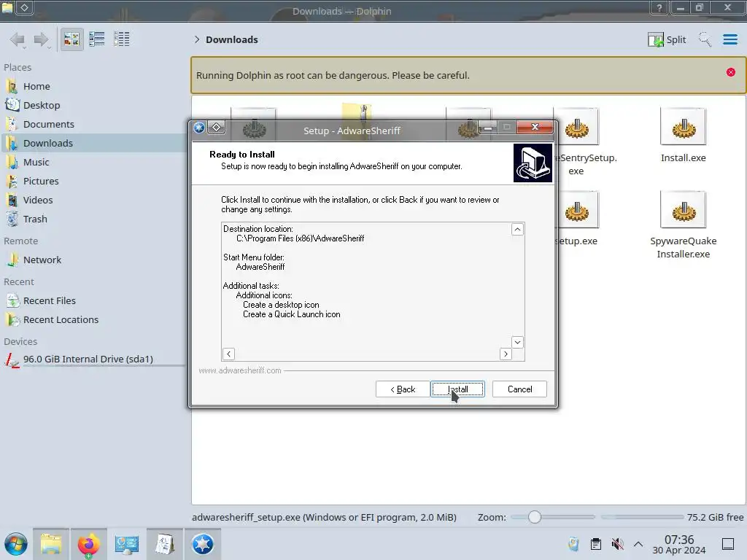The image size is (747, 560).
Task: Click the Install button in setup
Action: click(457, 389)
